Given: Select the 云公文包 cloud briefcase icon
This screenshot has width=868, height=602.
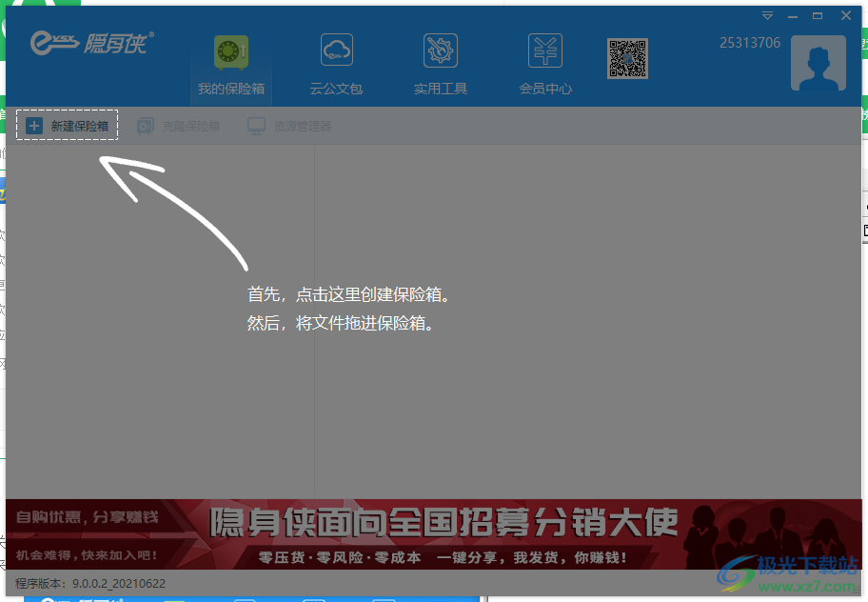Looking at the screenshot, I should (336, 50).
